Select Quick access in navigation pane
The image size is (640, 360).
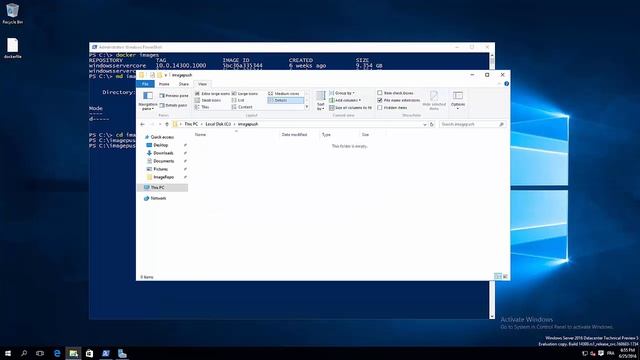coord(159,137)
